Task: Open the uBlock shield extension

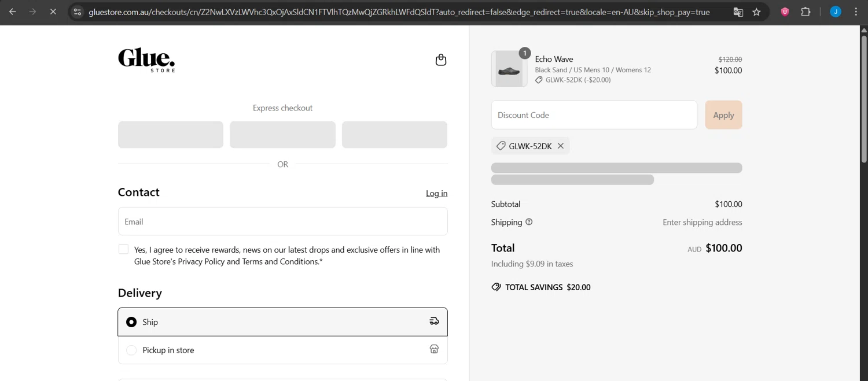Action: (785, 12)
